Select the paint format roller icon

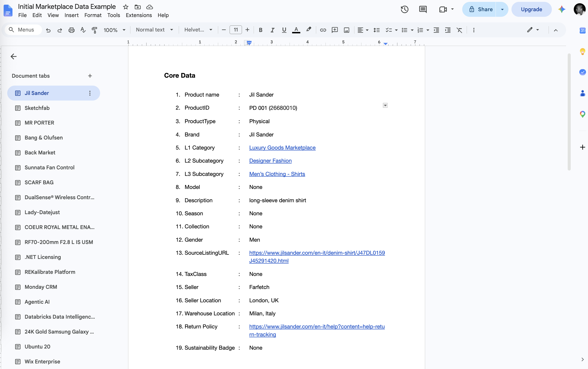pyautogui.click(x=94, y=30)
